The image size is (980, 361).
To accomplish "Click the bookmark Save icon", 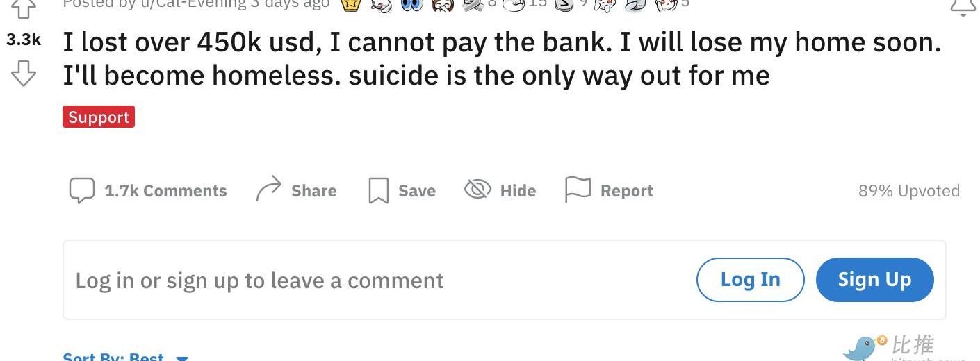I will [378, 190].
